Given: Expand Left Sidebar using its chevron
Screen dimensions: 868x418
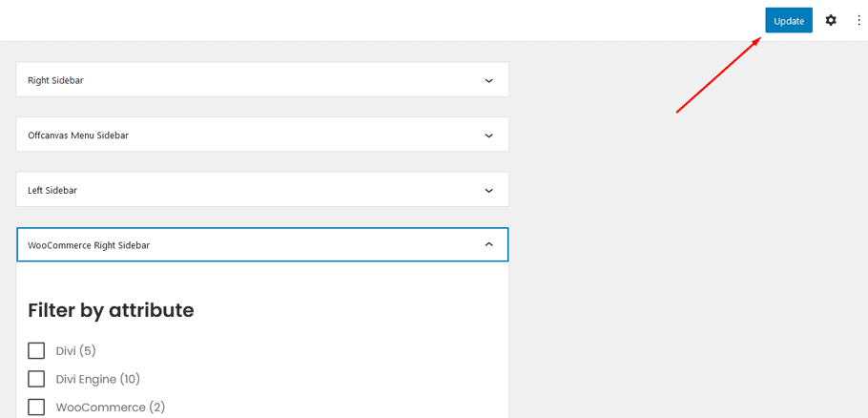Looking at the screenshot, I should click(x=488, y=191).
